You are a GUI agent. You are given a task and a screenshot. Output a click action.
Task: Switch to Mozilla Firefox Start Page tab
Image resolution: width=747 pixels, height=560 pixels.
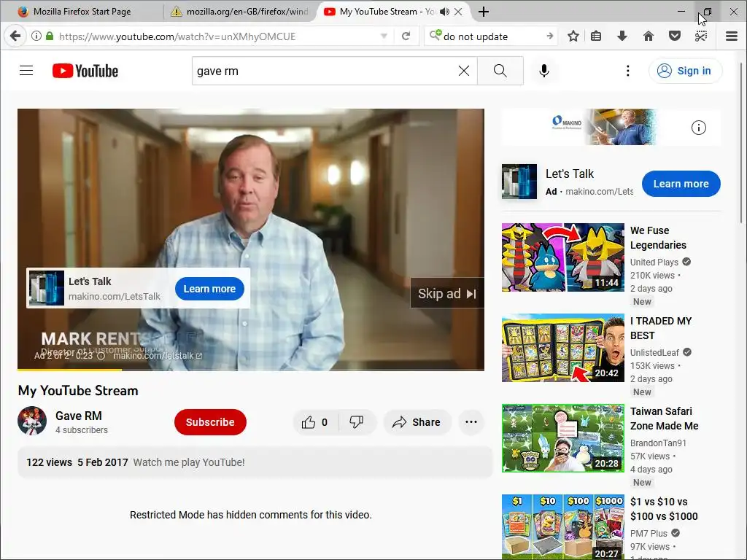[x=82, y=12]
